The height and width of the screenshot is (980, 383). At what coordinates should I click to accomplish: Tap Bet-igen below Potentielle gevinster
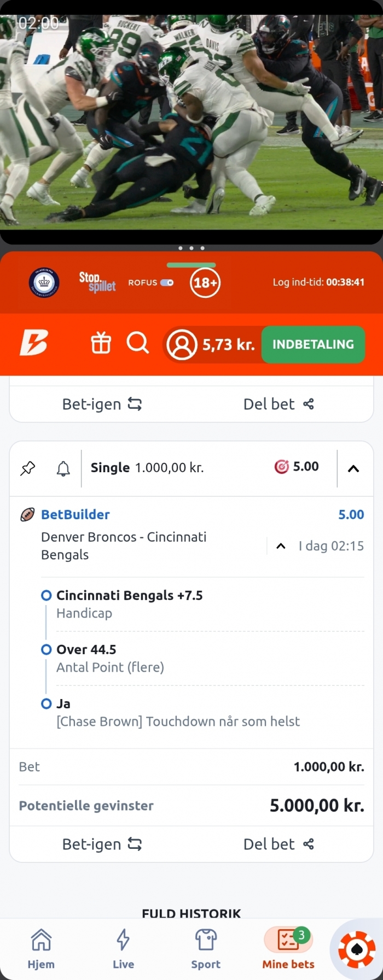point(102,844)
